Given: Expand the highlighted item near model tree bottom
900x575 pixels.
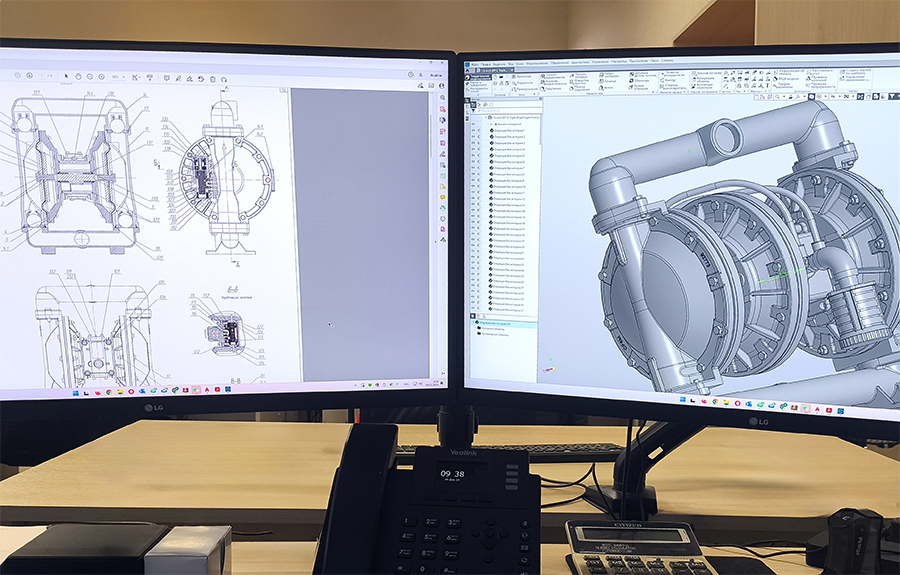Looking at the screenshot, I should point(473,323).
